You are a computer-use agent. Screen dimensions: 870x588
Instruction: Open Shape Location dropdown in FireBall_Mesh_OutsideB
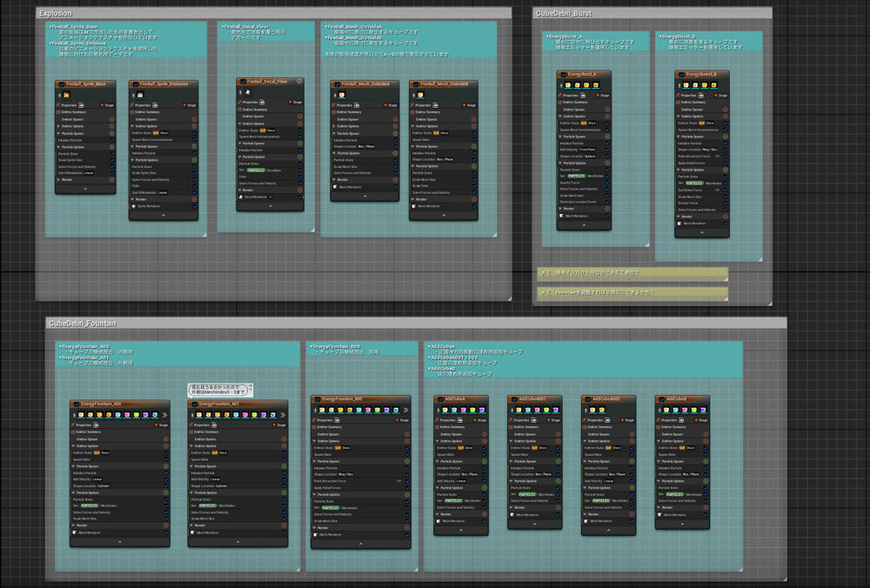click(x=448, y=159)
